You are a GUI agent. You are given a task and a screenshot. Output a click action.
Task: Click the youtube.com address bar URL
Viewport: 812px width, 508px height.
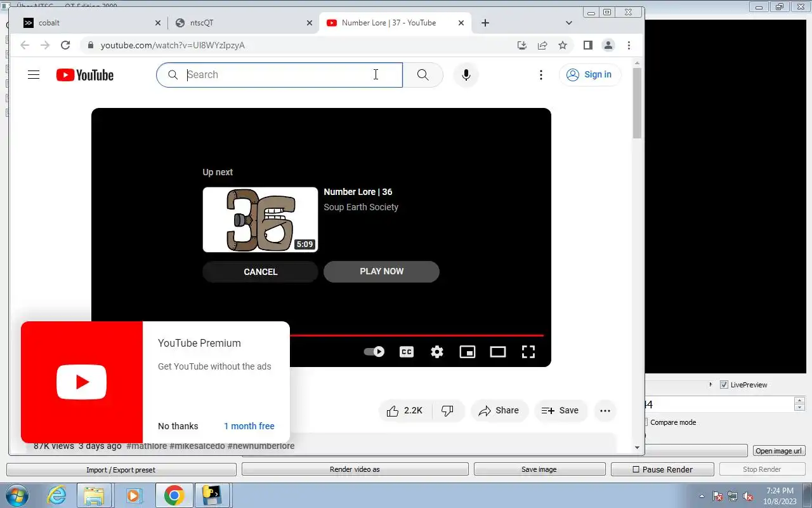[173, 45]
